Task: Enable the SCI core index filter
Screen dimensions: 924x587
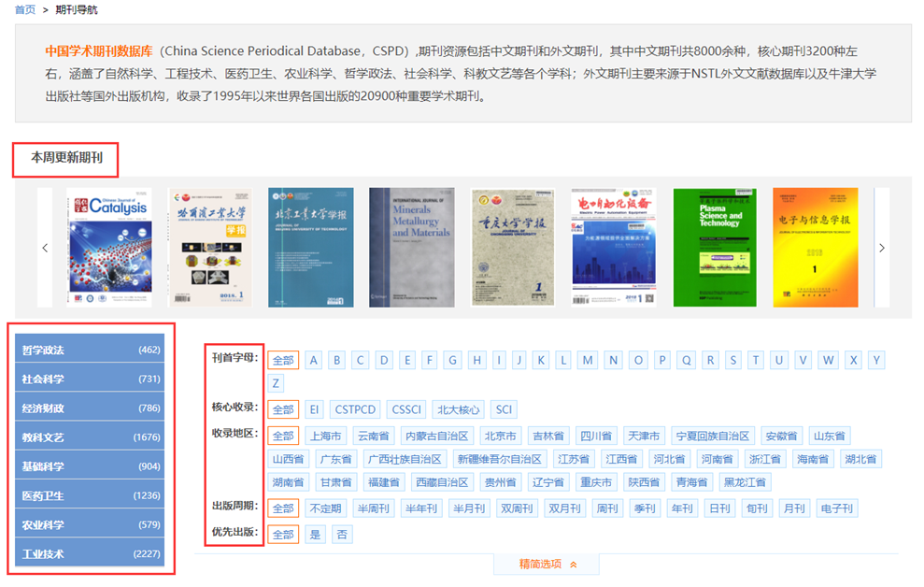Action: point(503,409)
